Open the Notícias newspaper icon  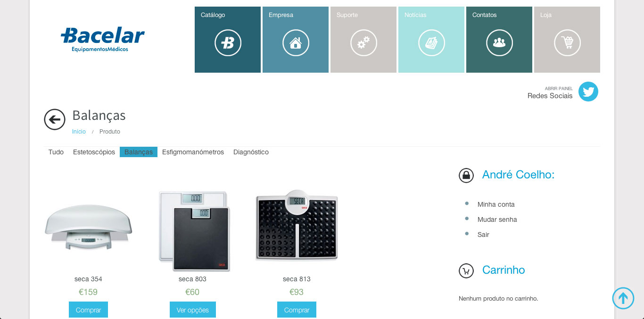click(431, 43)
